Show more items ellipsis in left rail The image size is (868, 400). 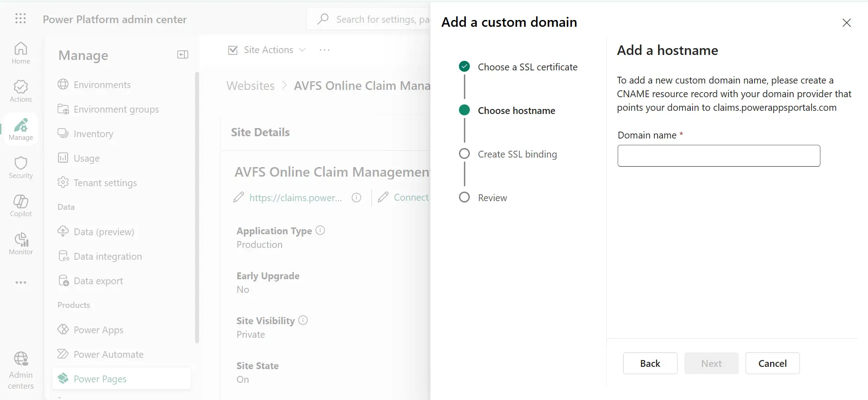[x=21, y=282]
